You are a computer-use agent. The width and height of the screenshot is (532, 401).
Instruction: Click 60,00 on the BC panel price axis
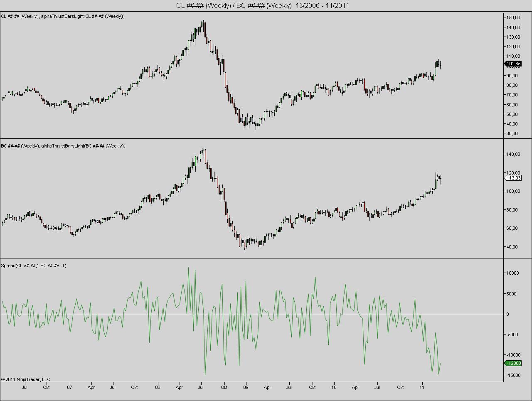coord(512,228)
